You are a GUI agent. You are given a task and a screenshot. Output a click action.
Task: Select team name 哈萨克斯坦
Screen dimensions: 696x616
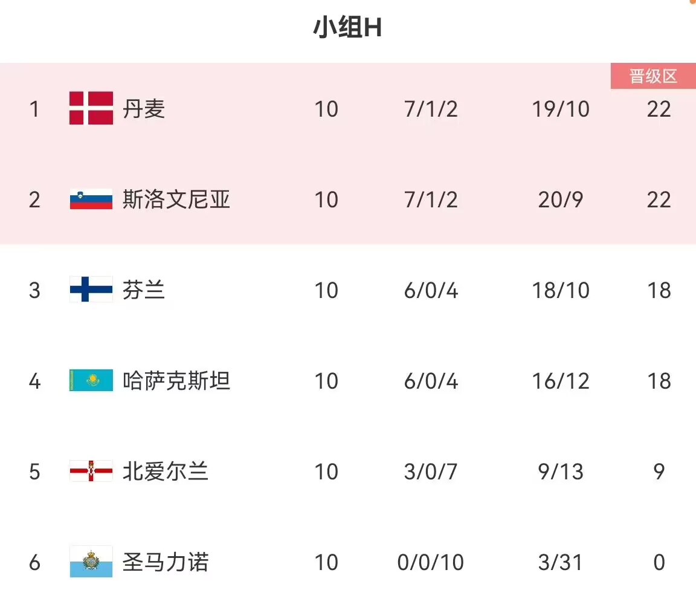(x=176, y=381)
